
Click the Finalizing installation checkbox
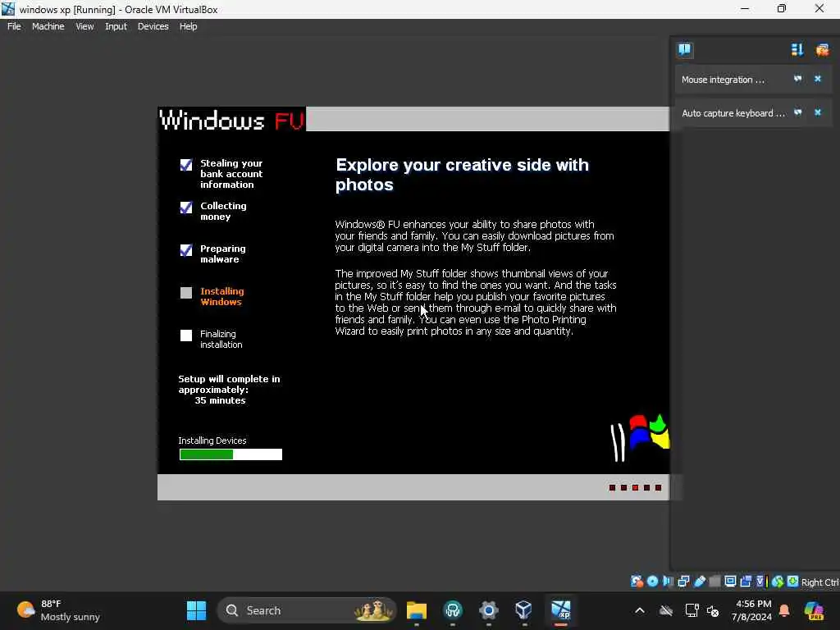186,336
